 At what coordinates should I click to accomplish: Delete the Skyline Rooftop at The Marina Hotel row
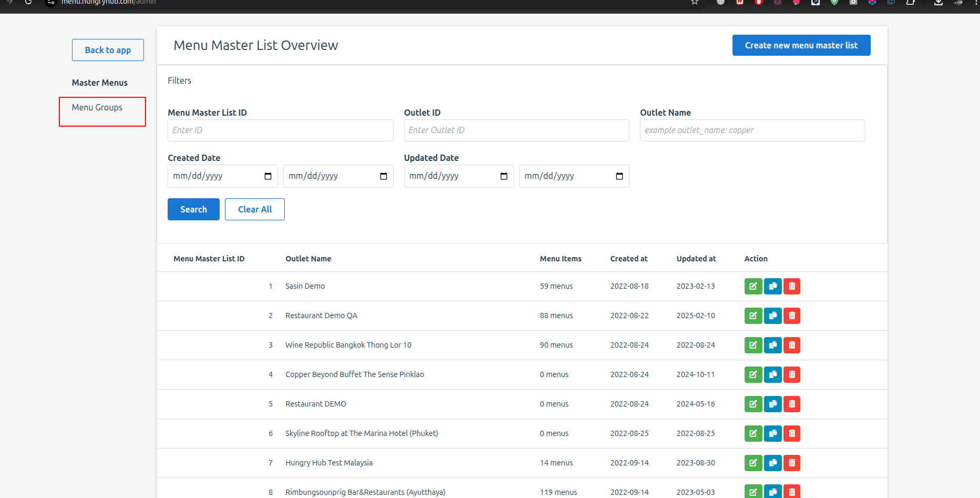(792, 433)
